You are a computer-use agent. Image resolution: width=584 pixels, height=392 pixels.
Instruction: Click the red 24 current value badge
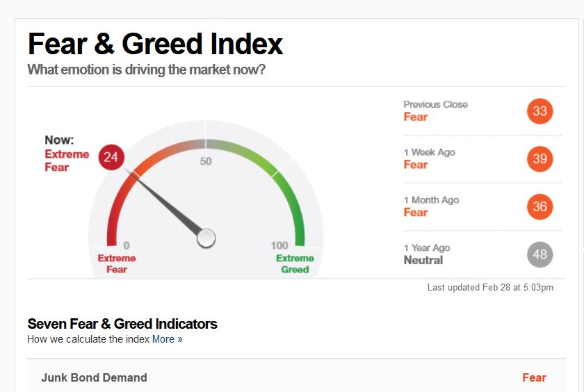click(111, 157)
